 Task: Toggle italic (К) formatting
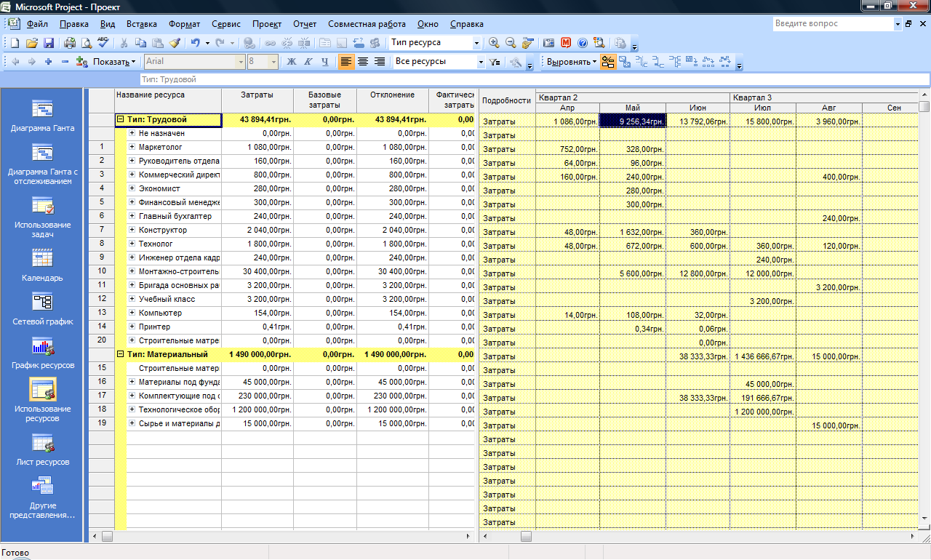tap(308, 62)
